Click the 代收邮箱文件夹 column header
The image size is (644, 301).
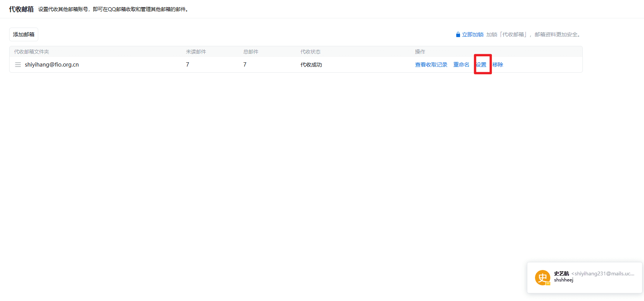32,52
